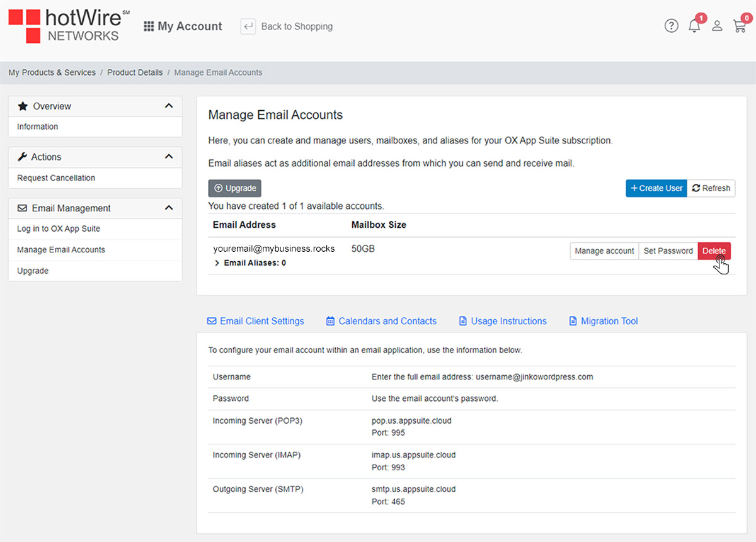Click Manage account for youremail@mybusiness.rocks
This screenshot has width=756, height=542.
[x=604, y=251]
